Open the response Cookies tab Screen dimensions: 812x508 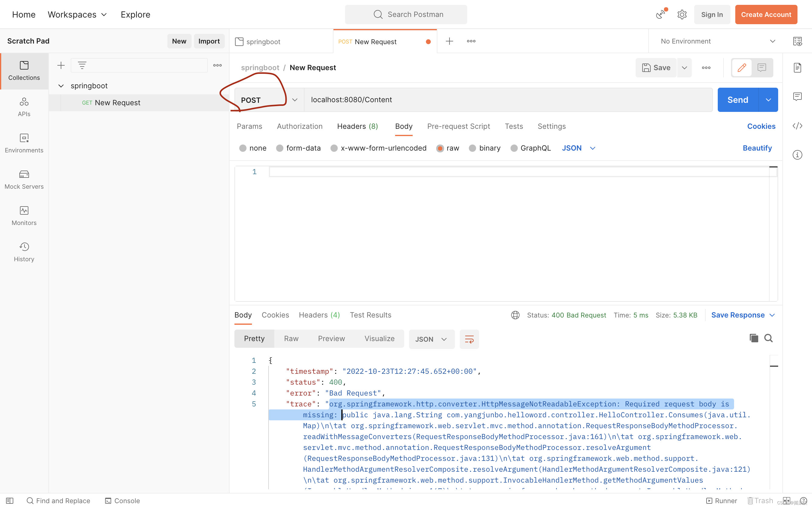pyautogui.click(x=275, y=315)
